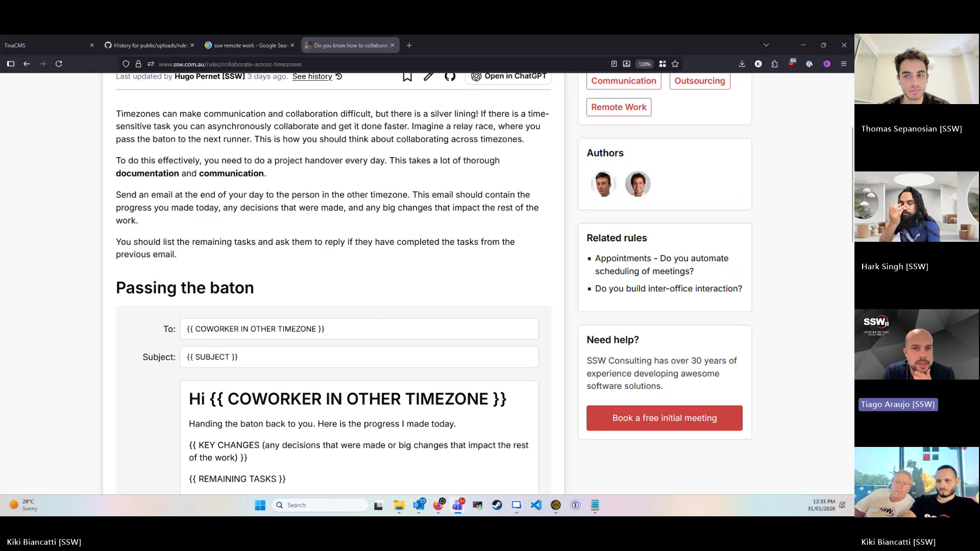Expand the list all tabs chevron
The width and height of the screenshot is (980, 551).
pos(766,45)
